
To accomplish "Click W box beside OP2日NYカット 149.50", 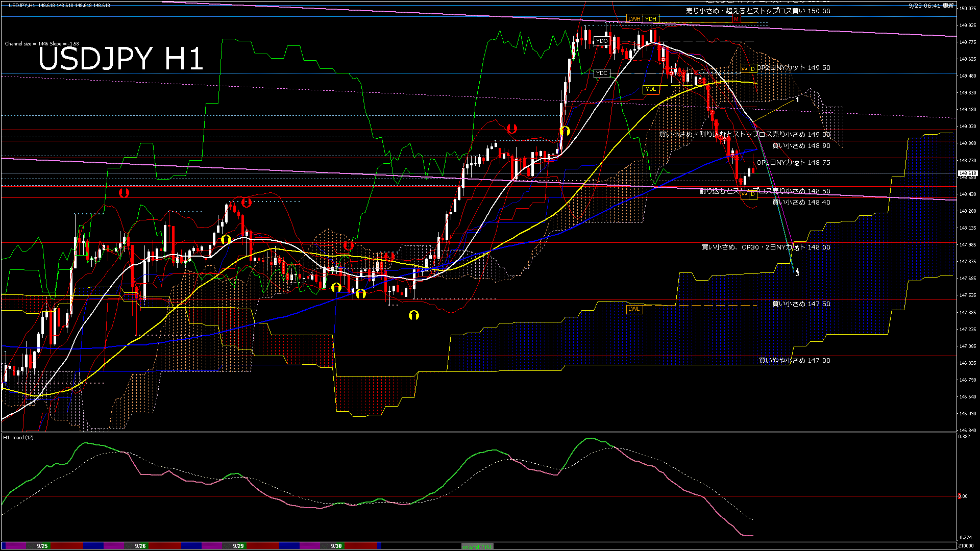I will [745, 69].
